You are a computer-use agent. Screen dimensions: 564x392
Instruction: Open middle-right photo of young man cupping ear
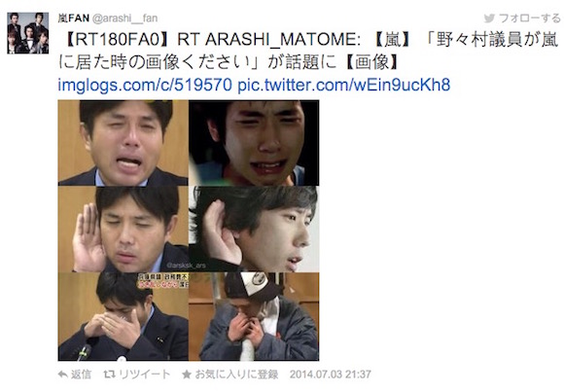point(254,229)
